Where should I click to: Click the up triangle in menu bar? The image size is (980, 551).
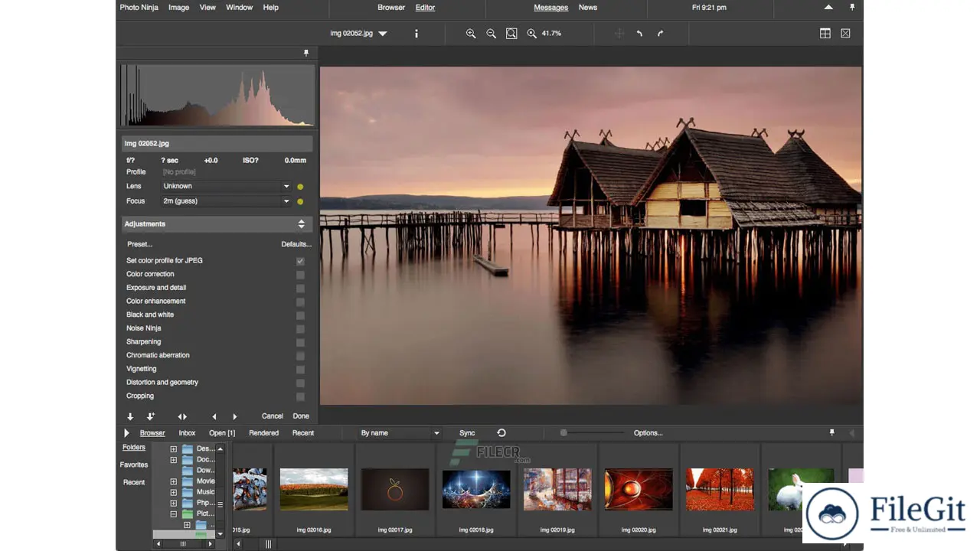point(828,7)
